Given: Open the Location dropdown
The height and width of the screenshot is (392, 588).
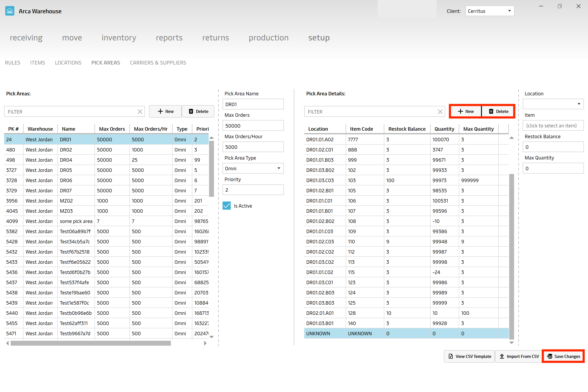Looking at the screenshot, I should [553, 104].
